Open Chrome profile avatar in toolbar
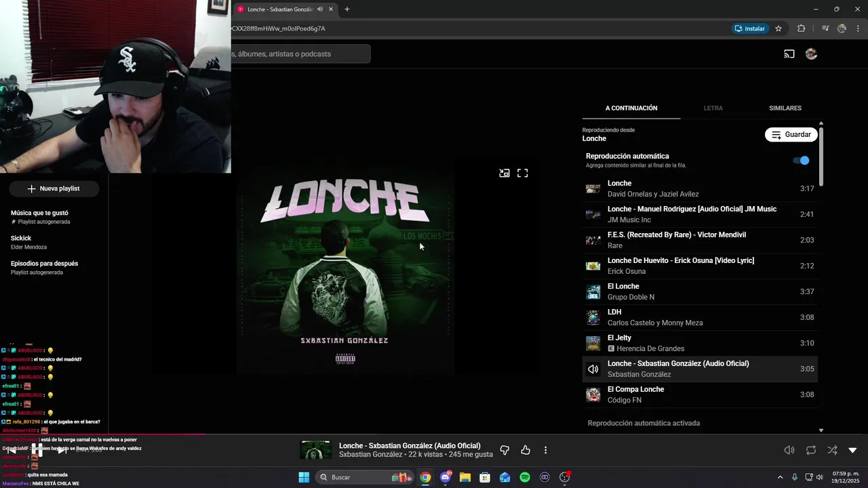 (842, 28)
